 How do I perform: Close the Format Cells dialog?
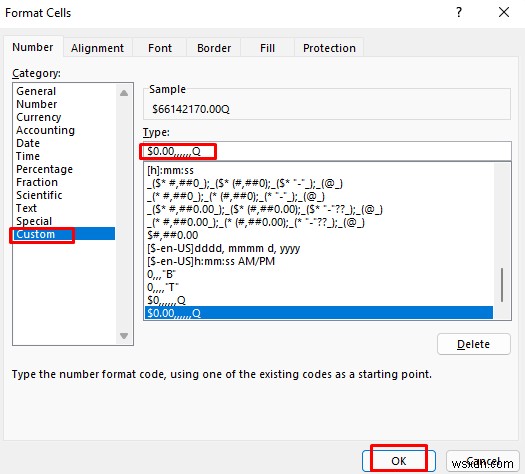click(504, 13)
